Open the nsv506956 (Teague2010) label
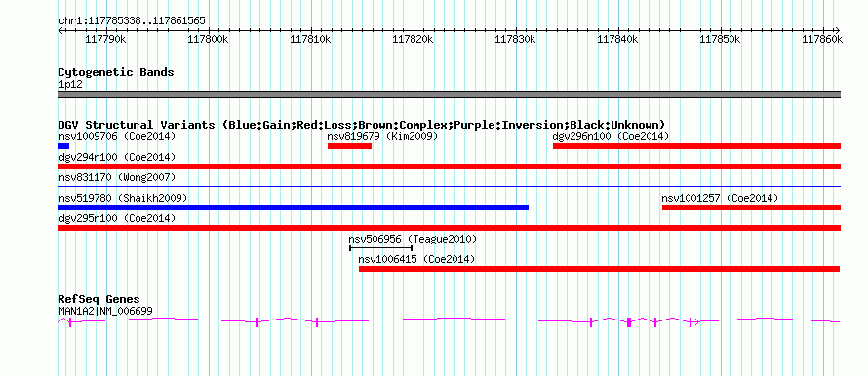 pyautogui.click(x=413, y=239)
